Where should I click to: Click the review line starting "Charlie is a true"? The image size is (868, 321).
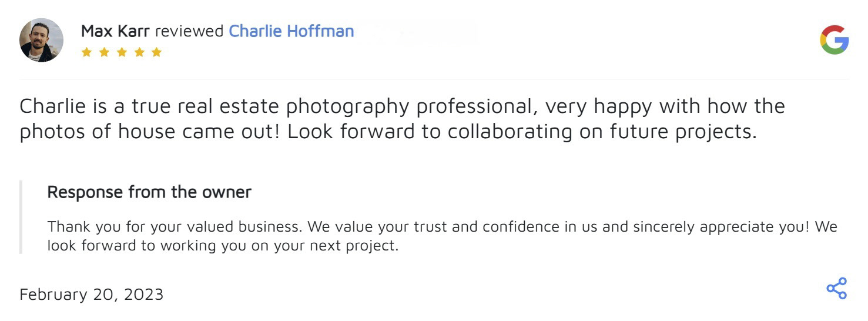(402, 106)
